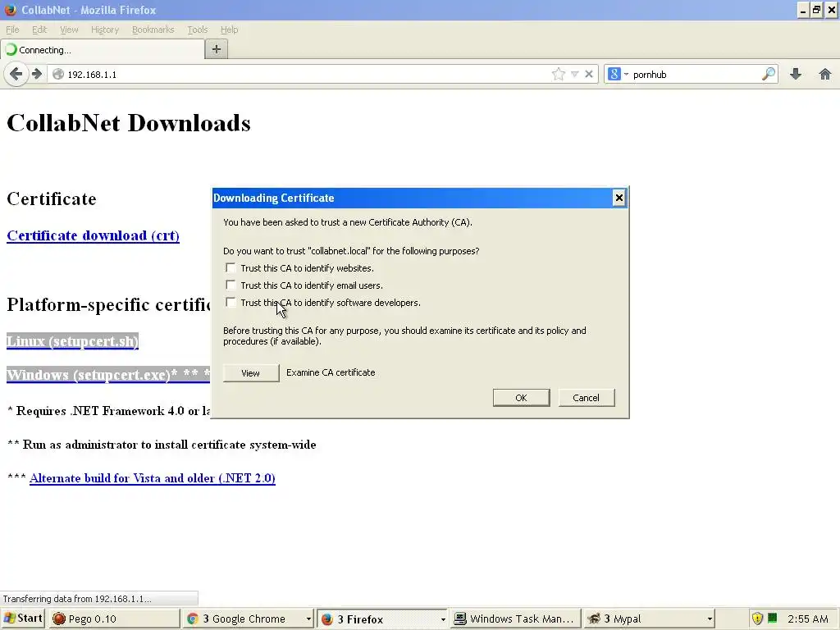Check Trust this CA to identify software developers

231,302
